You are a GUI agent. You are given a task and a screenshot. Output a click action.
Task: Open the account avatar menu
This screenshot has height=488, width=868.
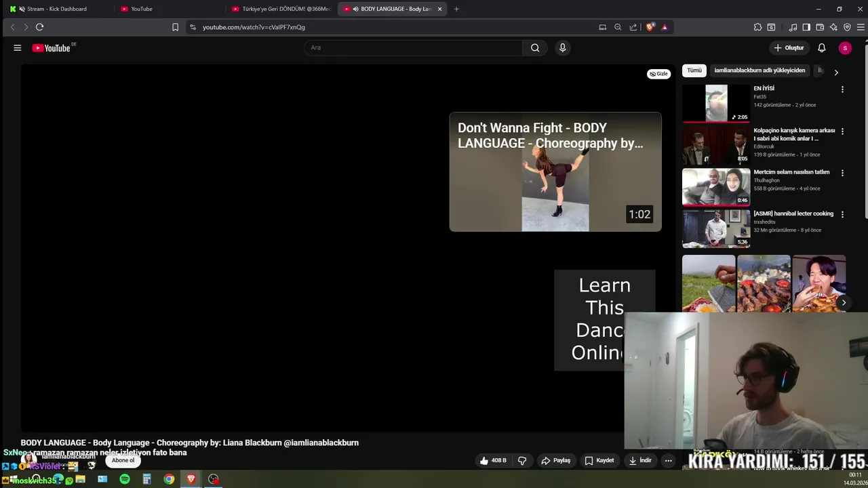pyautogui.click(x=845, y=47)
